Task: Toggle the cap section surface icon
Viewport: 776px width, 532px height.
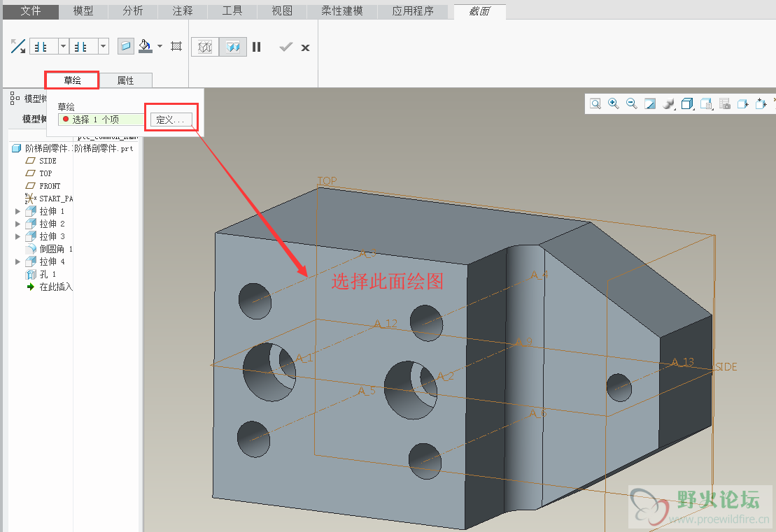Action: tap(126, 46)
